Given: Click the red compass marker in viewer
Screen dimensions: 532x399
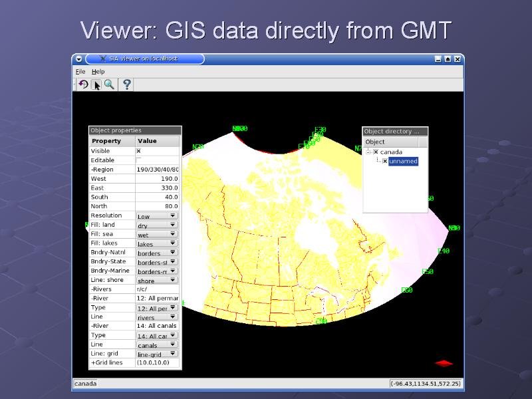Looking at the screenshot, I should tap(444, 363).
